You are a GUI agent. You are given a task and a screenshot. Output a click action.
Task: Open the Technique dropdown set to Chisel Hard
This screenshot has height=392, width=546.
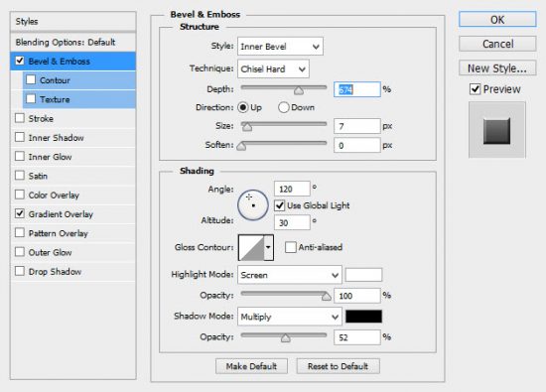(x=273, y=68)
